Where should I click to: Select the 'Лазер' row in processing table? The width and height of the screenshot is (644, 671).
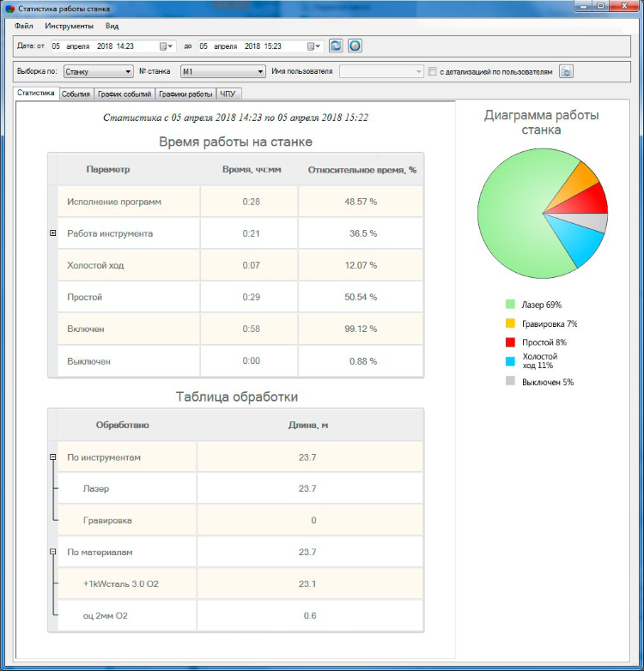click(x=96, y=489)
